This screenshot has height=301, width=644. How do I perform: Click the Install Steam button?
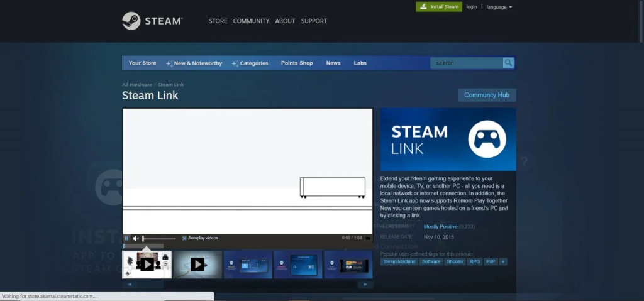439,6
